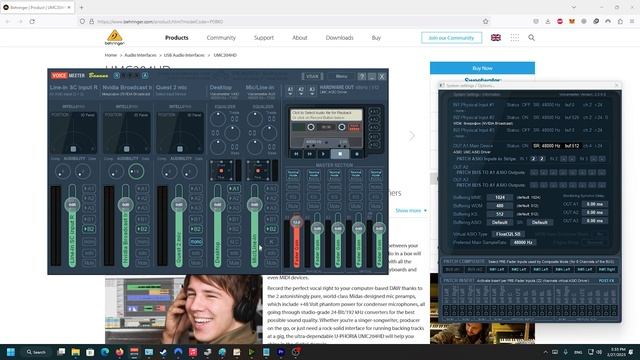Image resolution: width=640 pixels, height=360 pixels.
Task: Play the Voicemeeter cassette recorder
Action: click(x=323, y=154)
